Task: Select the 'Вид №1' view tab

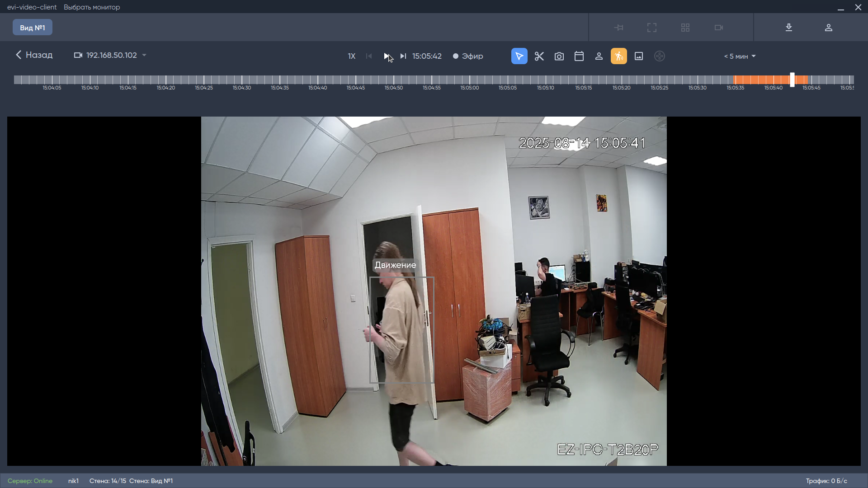Action: (x=33, y=28)
